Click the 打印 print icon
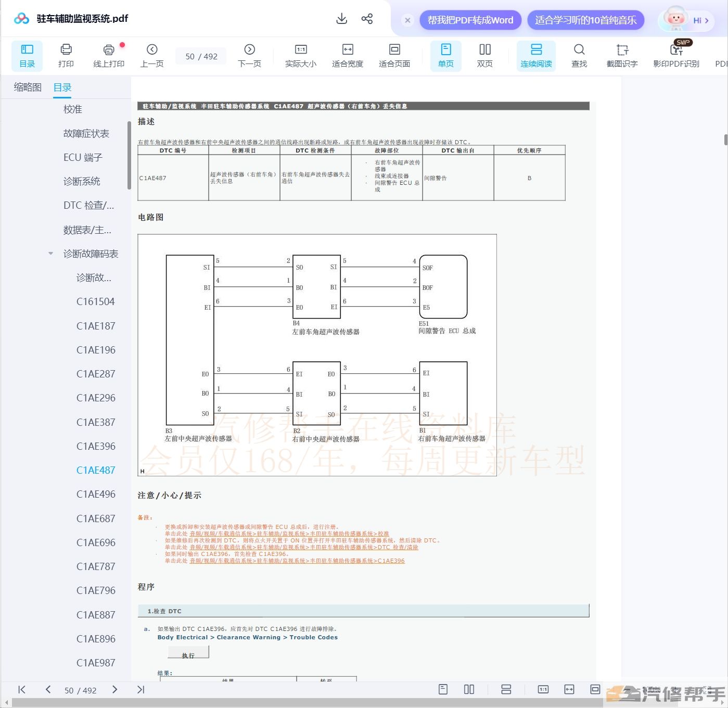 coord(66,56)
